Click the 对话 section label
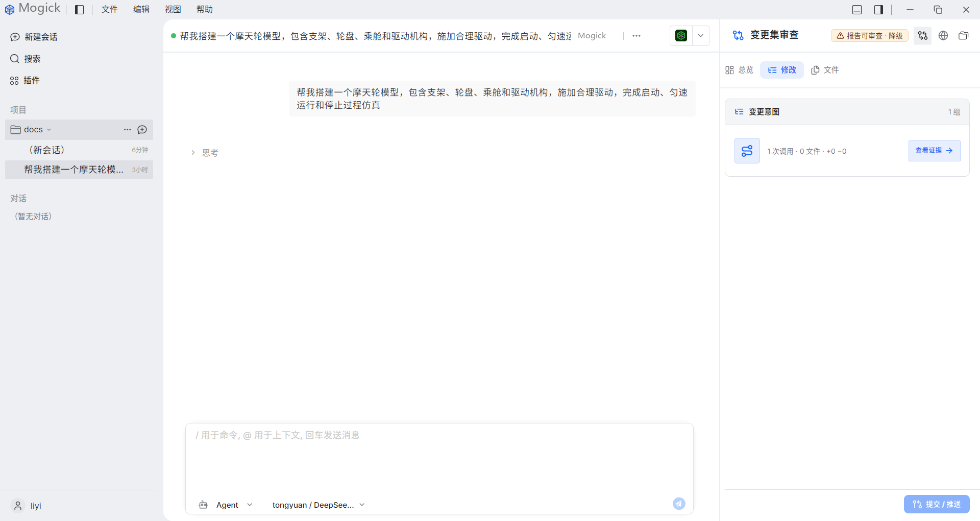980x521 pixels. point(18,198)
